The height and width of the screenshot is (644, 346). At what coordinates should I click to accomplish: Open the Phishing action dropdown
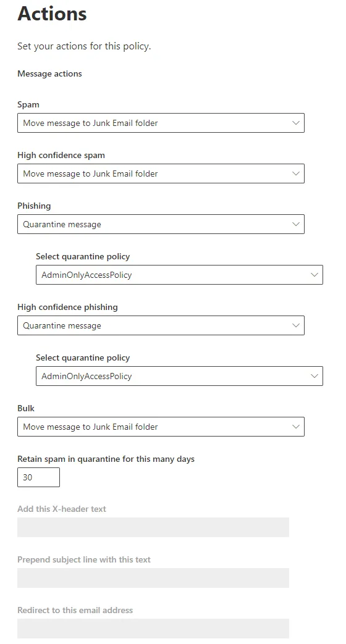click(x=161, y=224)
